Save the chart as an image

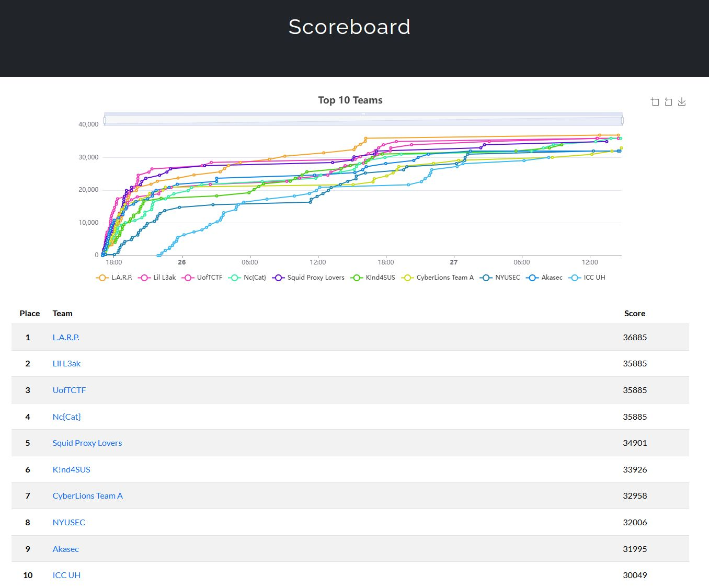pyautogui.click(x=682, y=101)
